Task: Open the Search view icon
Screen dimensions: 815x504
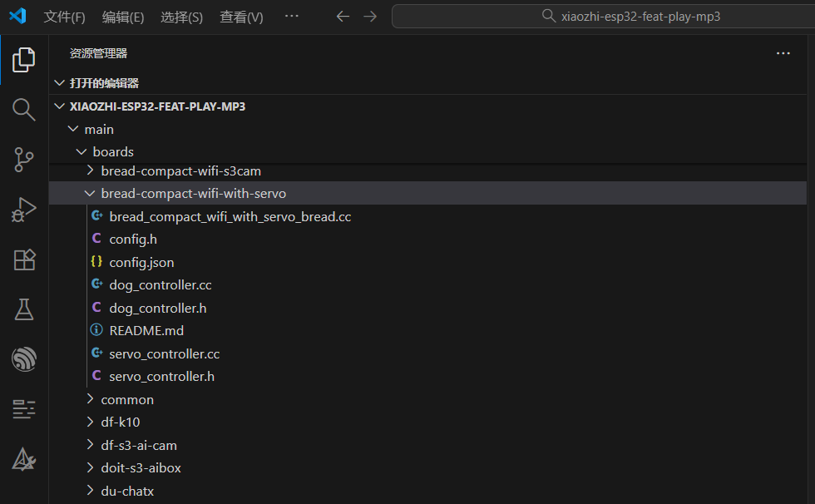Action: coord(23,110)
